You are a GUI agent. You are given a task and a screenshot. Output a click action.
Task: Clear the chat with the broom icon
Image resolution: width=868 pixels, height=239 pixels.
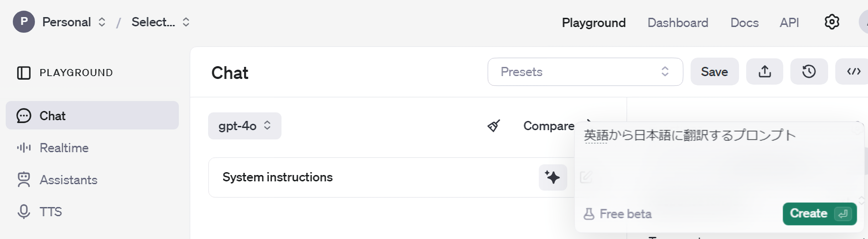(x=494, y=126)
